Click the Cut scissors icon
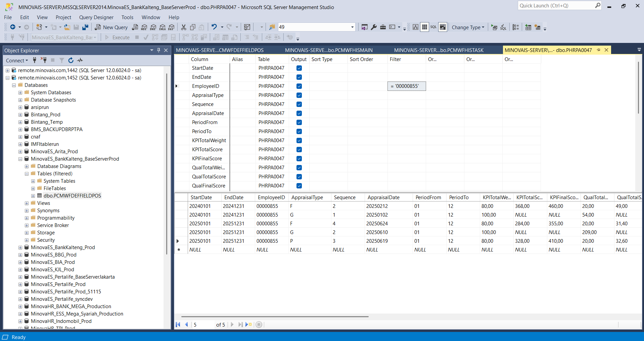 [x=184, y=27]
